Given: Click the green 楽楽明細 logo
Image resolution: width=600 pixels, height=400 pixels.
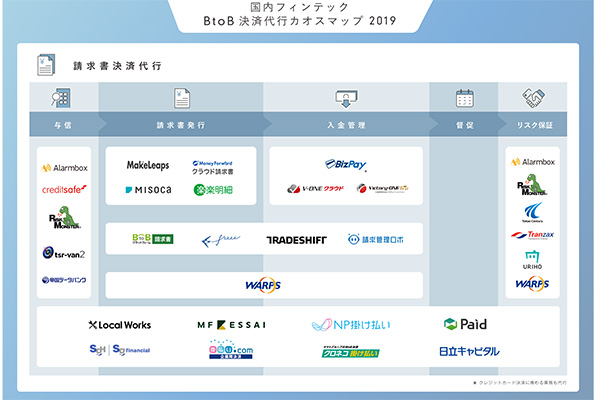Looking at the screenshot, I should [x=213, y=189].
